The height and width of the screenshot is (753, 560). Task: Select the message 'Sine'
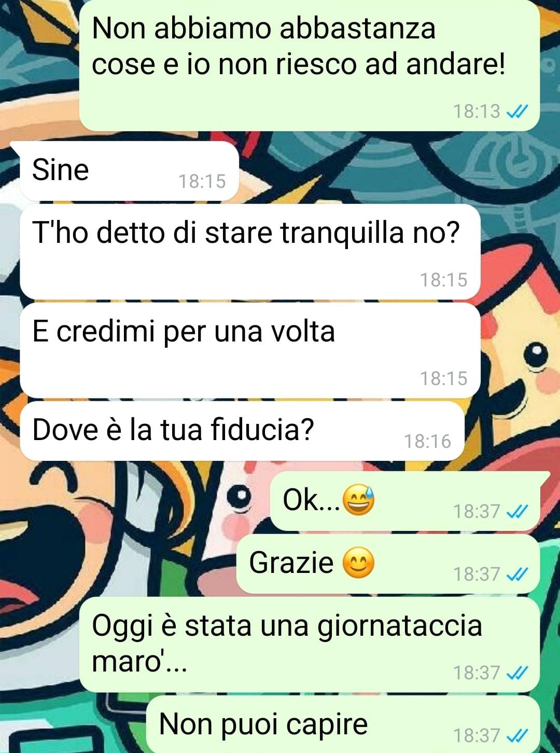pos(124,171)
